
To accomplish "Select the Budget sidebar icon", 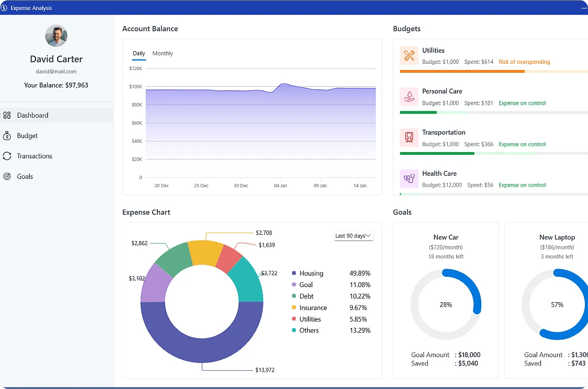I will [x=7, y=135].
